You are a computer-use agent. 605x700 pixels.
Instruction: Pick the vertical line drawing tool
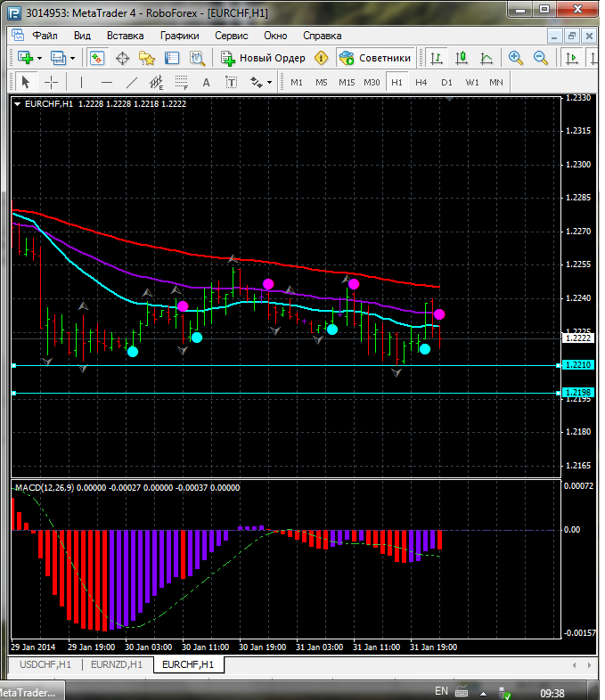pyautogui.click(x=81, y=82)
